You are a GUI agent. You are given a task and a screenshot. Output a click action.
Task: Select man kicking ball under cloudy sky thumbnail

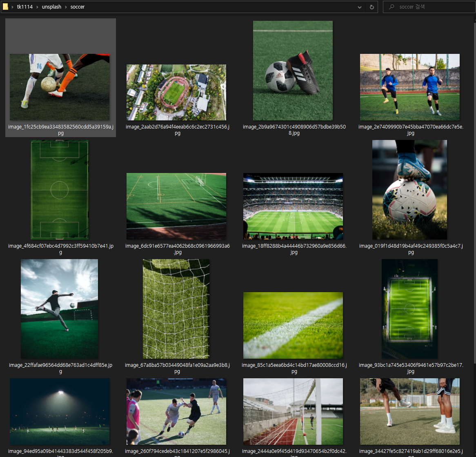(60, 308)
